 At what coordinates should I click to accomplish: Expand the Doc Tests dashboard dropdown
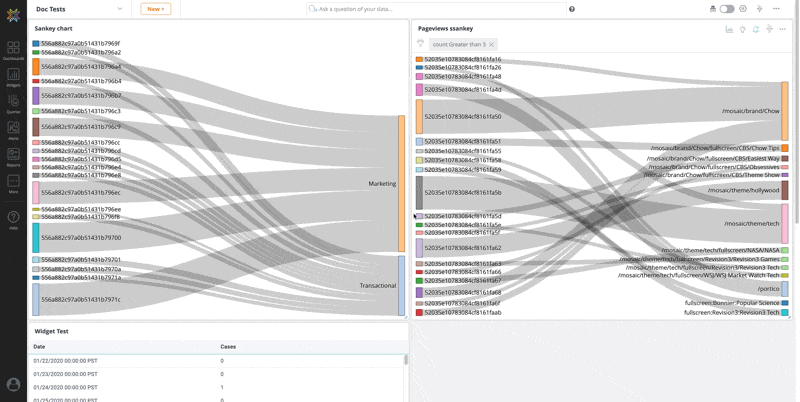(120, 9)
